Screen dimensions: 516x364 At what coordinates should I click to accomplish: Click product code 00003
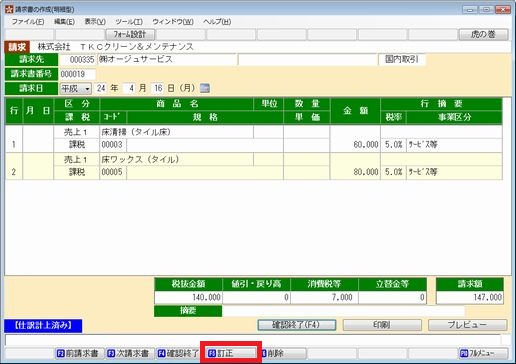pos(113,145)
